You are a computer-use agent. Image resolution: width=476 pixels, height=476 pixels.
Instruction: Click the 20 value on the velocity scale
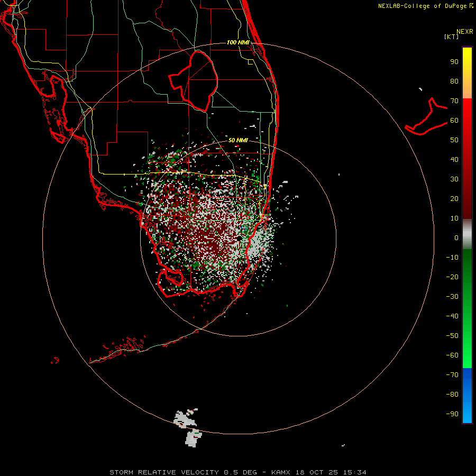(454, 198)
